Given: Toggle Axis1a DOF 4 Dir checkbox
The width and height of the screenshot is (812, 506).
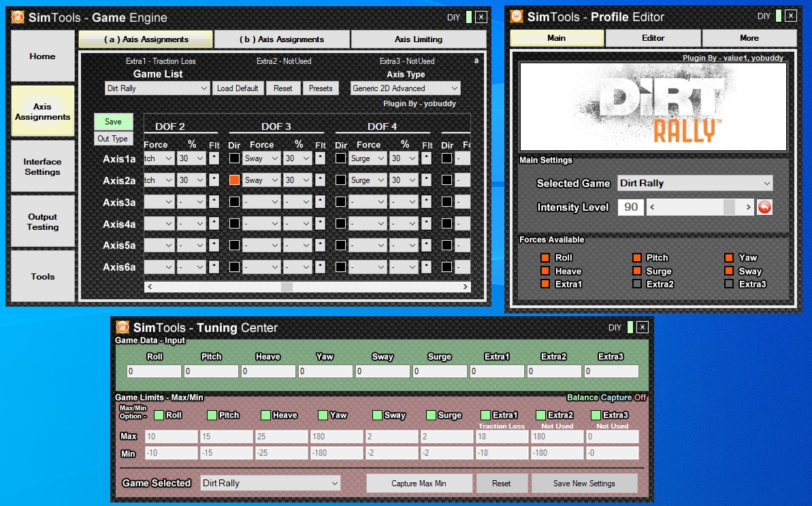Looking at the screenshot, I should (341, 158).
